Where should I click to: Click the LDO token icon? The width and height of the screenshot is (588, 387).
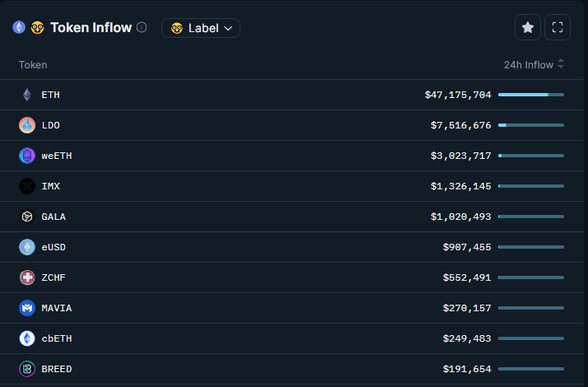[x=27, y=125]
